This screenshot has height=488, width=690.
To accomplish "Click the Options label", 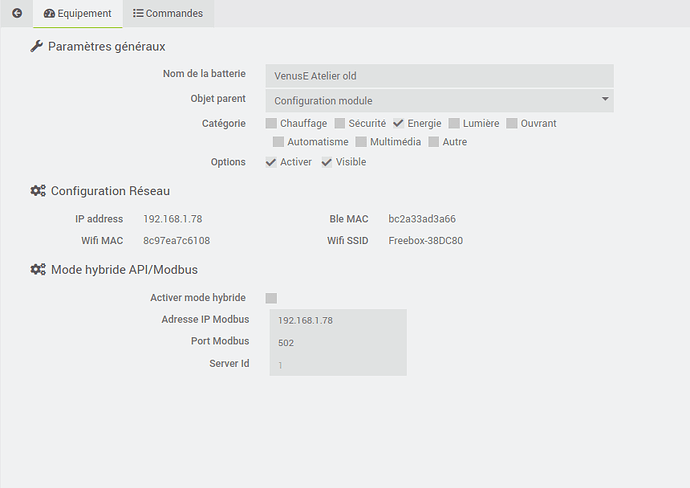I will (228, 162).
